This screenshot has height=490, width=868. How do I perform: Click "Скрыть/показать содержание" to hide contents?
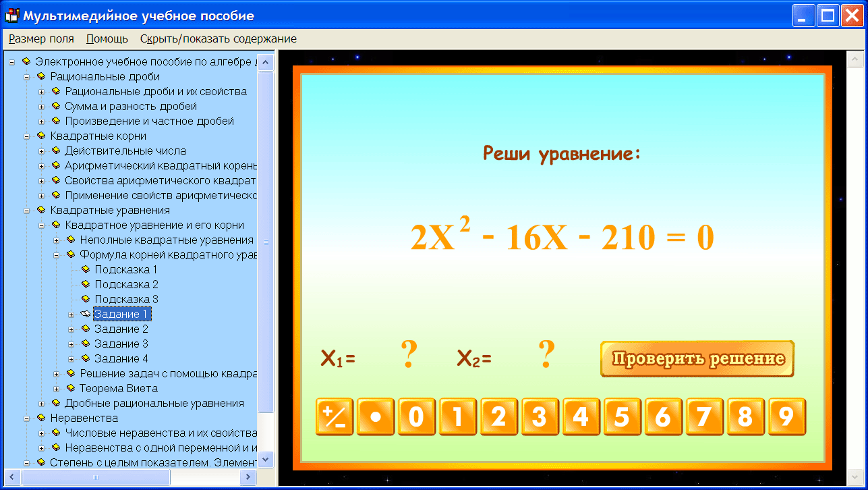click(218, 38)
